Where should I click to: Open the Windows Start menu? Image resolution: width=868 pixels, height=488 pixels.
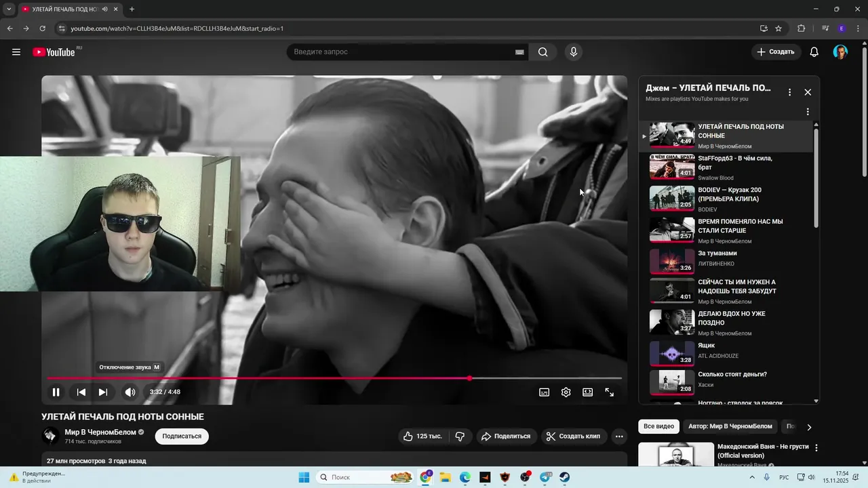coord(304,477)
